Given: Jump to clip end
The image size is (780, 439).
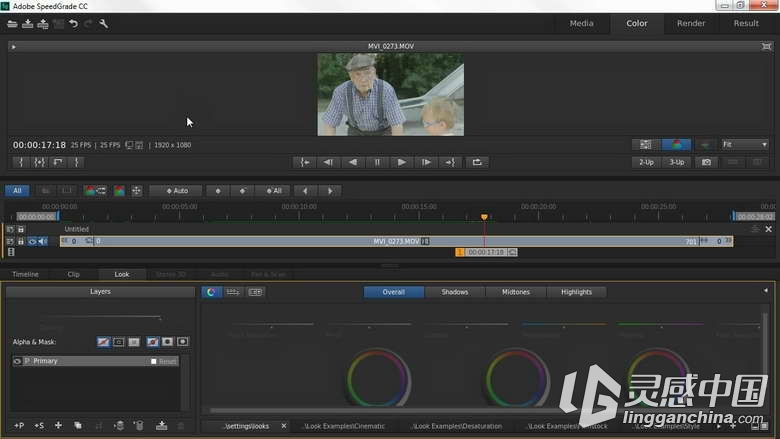Looking at the screenshot, I should pos(450,162).
